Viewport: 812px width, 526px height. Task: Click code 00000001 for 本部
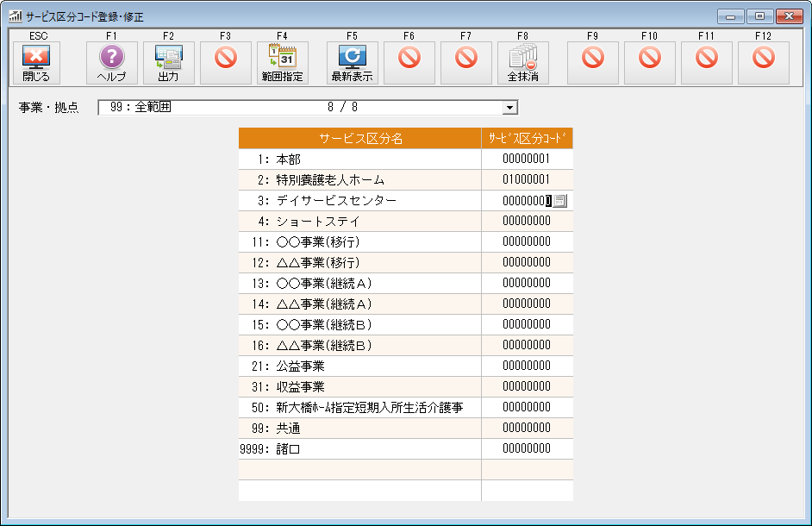coord(528,160)
